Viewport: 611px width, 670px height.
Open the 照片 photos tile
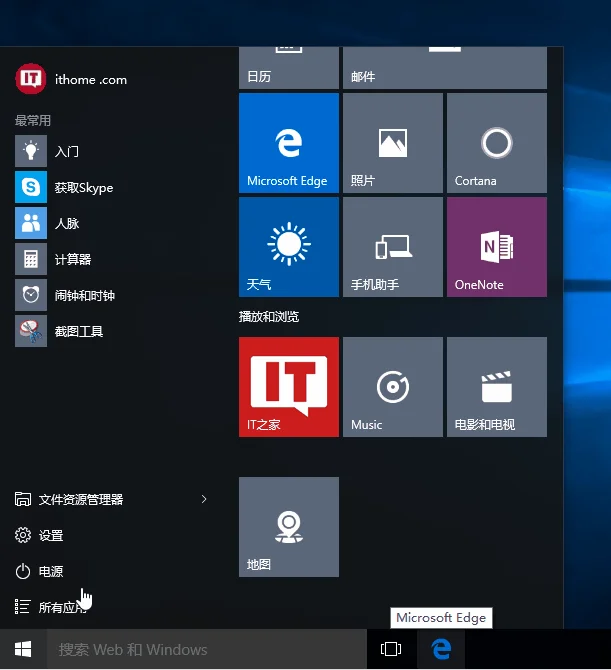[x=393, y=143]
